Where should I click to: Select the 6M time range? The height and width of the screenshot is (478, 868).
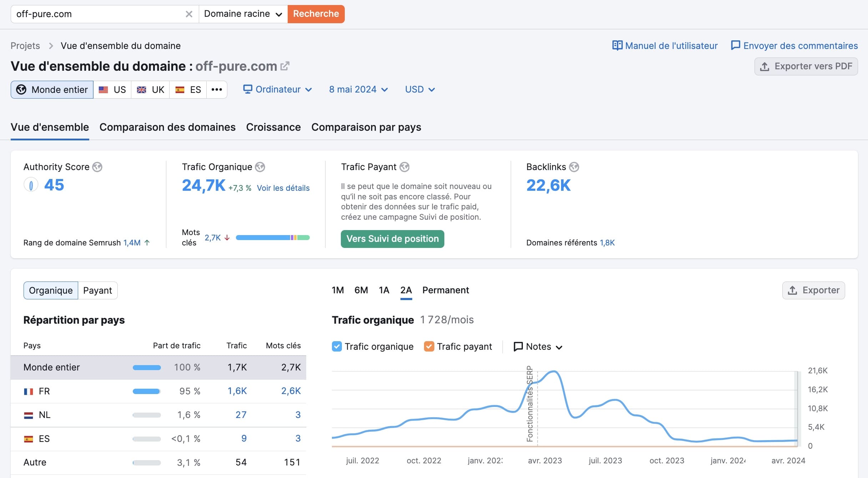coord(361,290)
